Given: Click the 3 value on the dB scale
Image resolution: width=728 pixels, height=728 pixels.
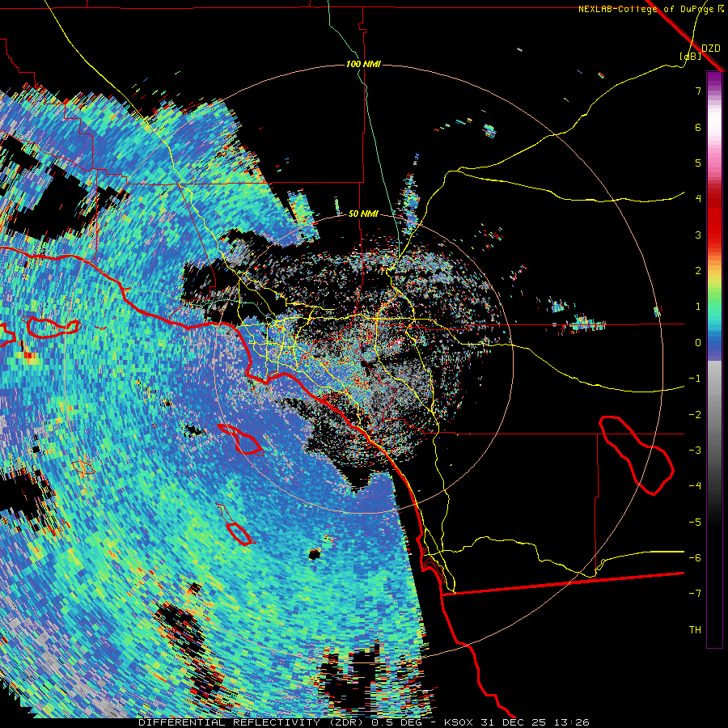Looking at the screenshot, I should click(x=698, y=235).
